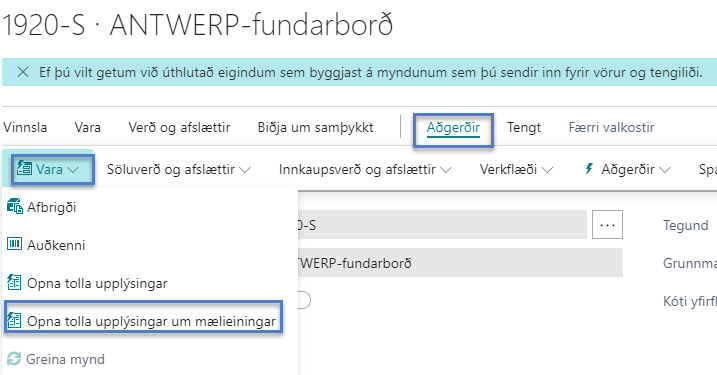Click the ANTWERP-fundarborð description input field

[x=460, y=263]
